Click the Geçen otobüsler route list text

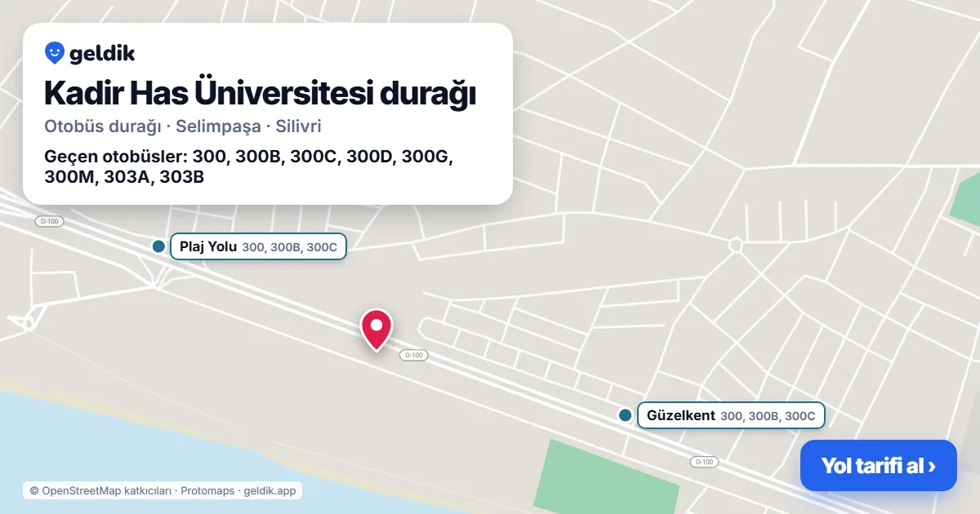click(x=248, y=166)
